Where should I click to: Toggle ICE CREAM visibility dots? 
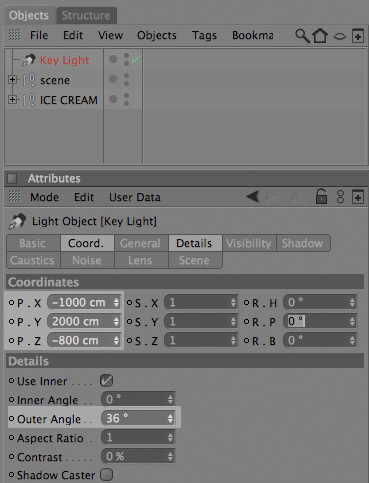coord(126,99)
